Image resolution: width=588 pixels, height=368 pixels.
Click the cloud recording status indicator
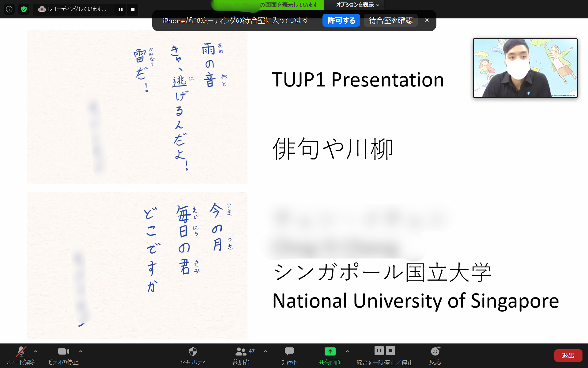(x=72, y=9)
